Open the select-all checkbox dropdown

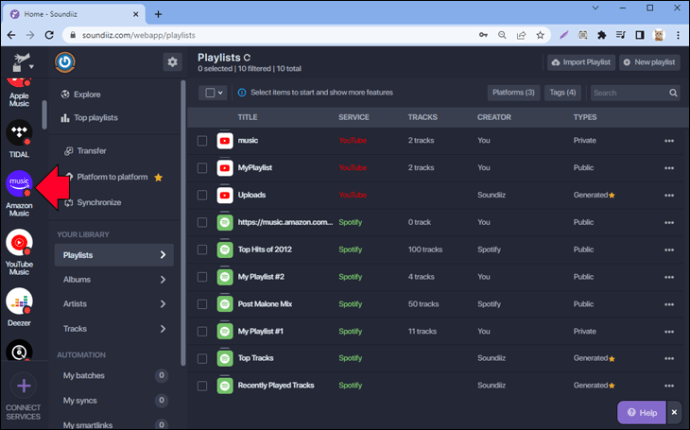(x=213, y=93)
